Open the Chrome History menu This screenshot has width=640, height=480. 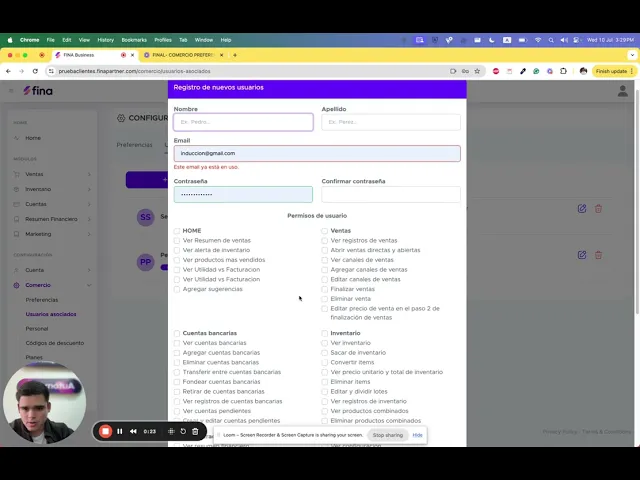[x=105, y=40]
